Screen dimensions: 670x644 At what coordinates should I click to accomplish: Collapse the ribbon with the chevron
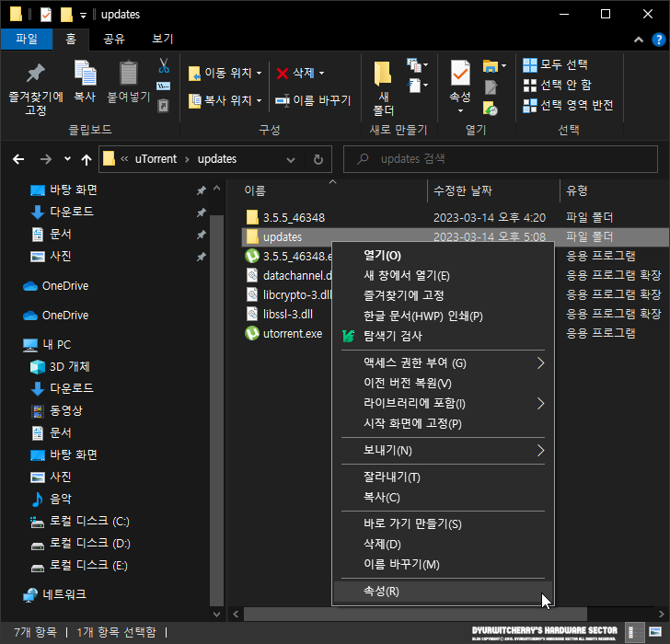tap(639, 40)
